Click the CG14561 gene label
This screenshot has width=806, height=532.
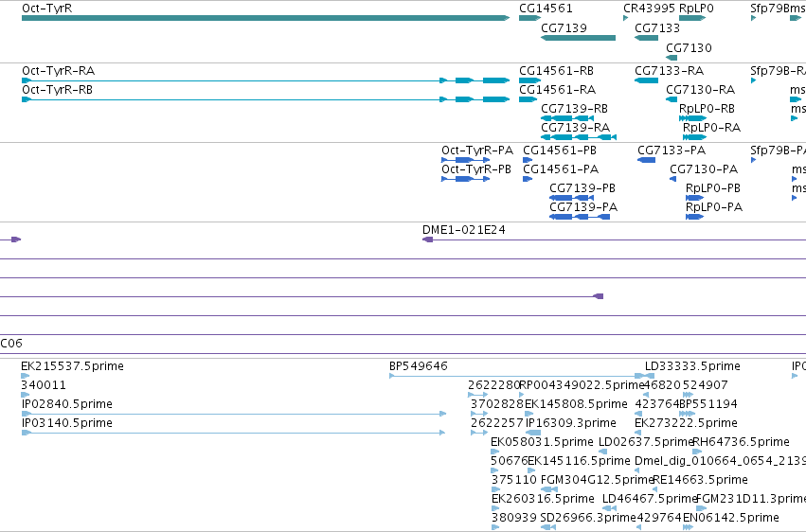pyautogui.click(x=546, y=9)
